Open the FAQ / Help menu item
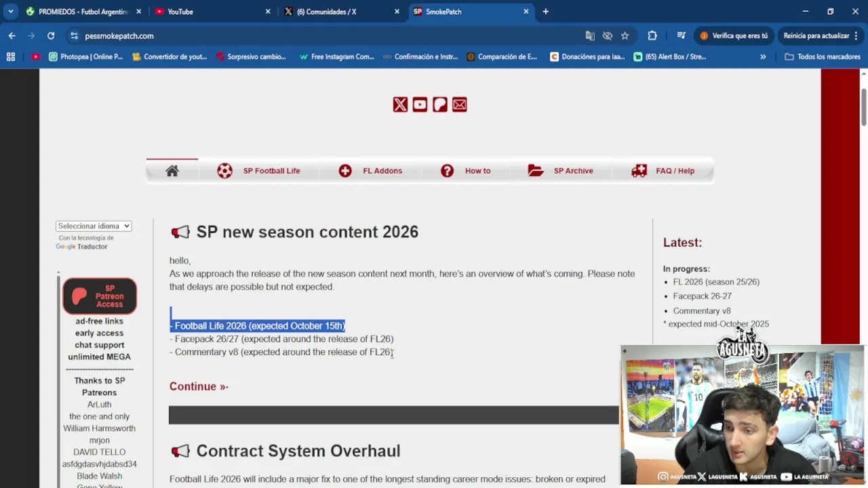The height and width of the screenshot is (488, 868). click(675, 171)
